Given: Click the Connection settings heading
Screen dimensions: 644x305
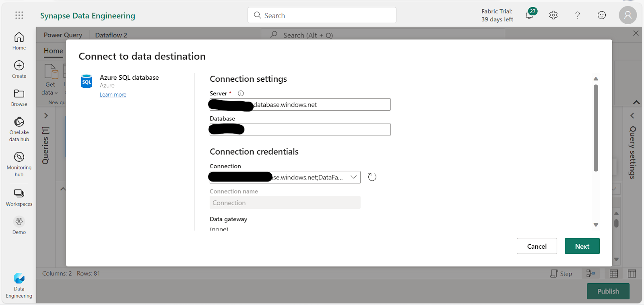Looking at the screenshot, I should tap(248, 79).
